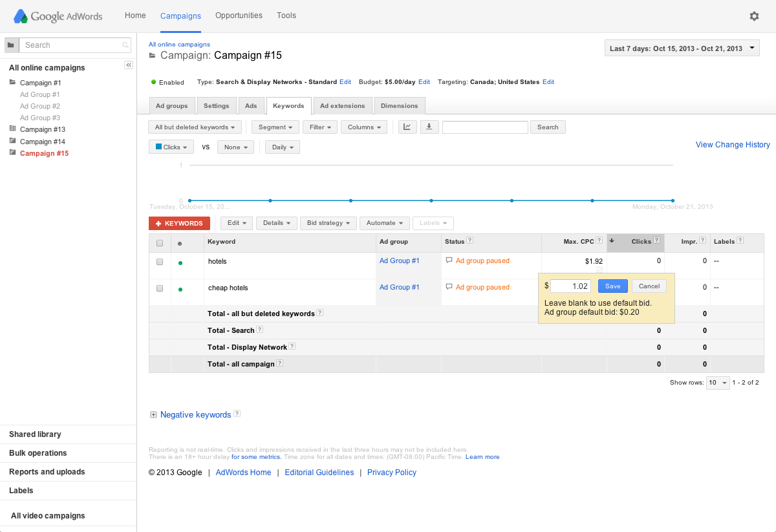This screenshot has width=776, height=532.
Task: Switch to the Ad extensions tab
Action: point(343,105)
